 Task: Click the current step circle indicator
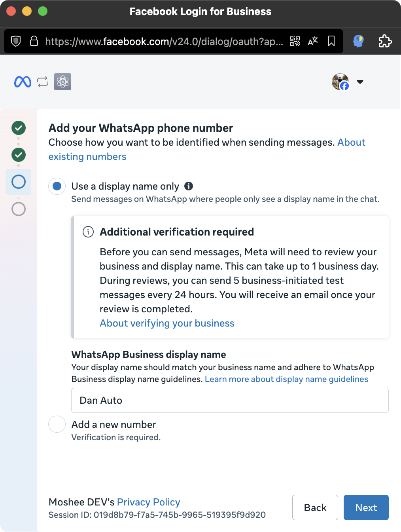coord(19,182)
